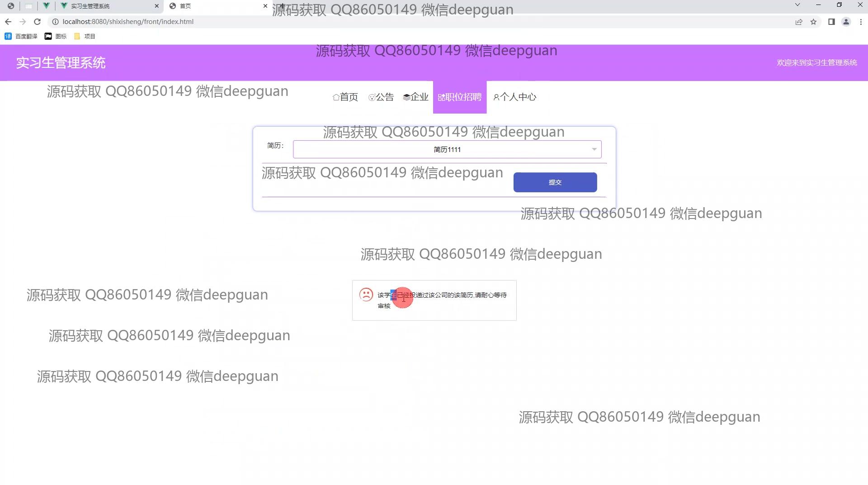Viewport: 868px width, 485px height.
Task: Click the sad-face icon in the error message
Action: coord(366,295)
